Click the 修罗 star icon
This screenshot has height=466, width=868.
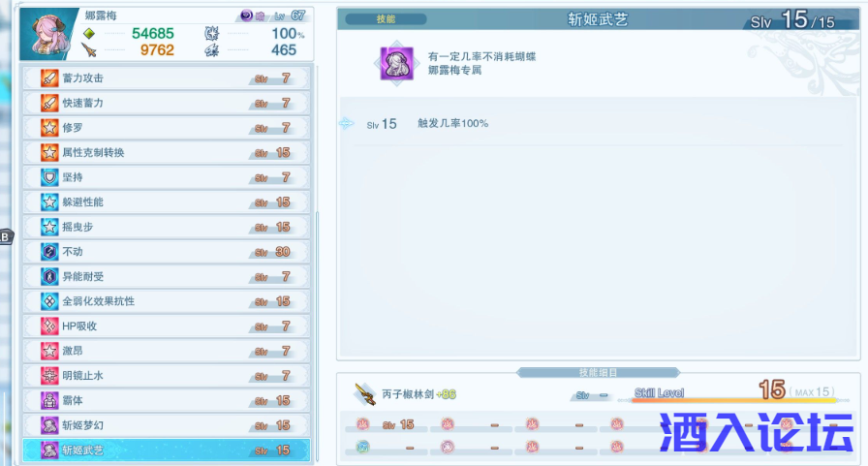[x=49, y=128]
